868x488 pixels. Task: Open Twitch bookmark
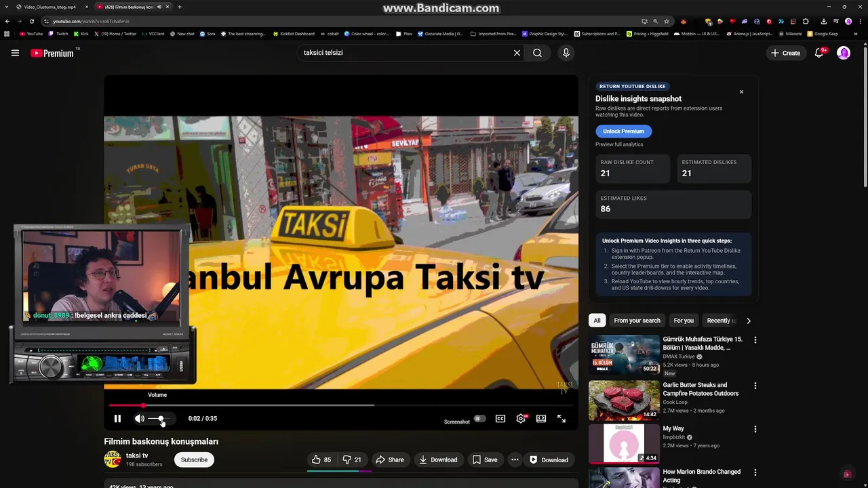(x=58, y=34)
